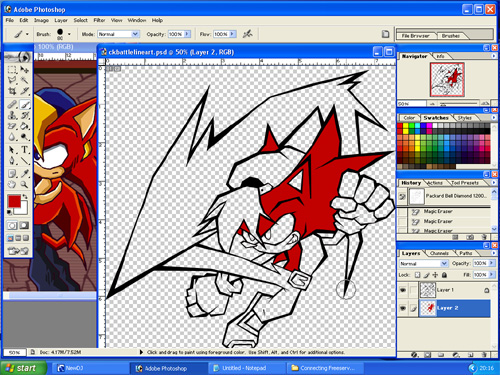500x375 pixels.
Task: Select the Move tool
Action: pyautogui.click(x=24, y=70)
